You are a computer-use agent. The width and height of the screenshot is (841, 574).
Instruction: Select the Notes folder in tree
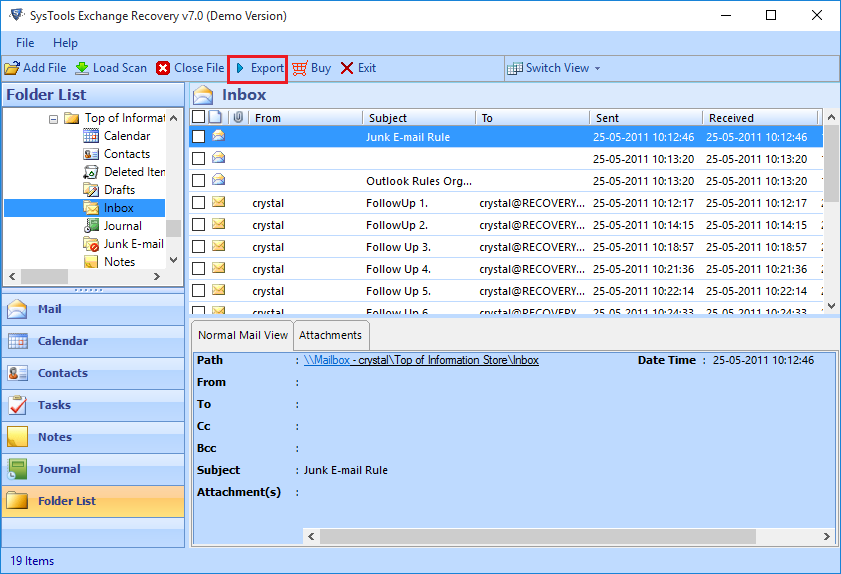pyautogui.click(x=119, y=262)
